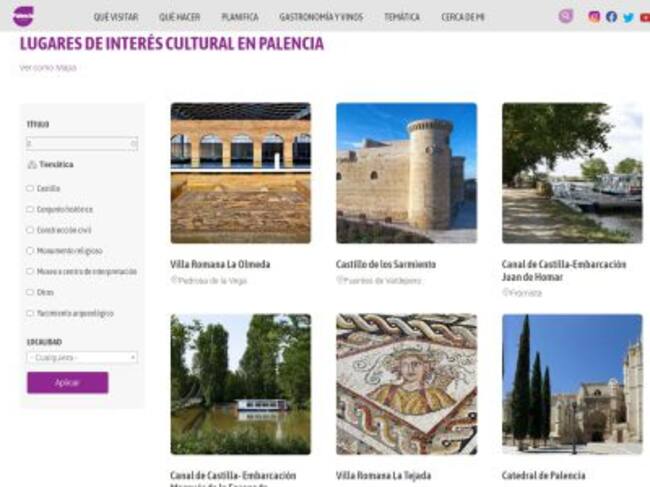Select the Conjunto histórico checkbox
The image size is (650, 487).
click(x=30, y=209)
